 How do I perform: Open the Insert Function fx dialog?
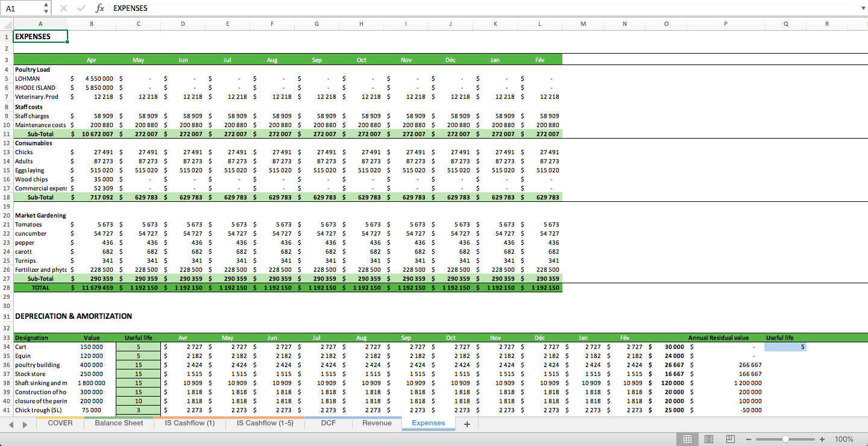(100, 8)
